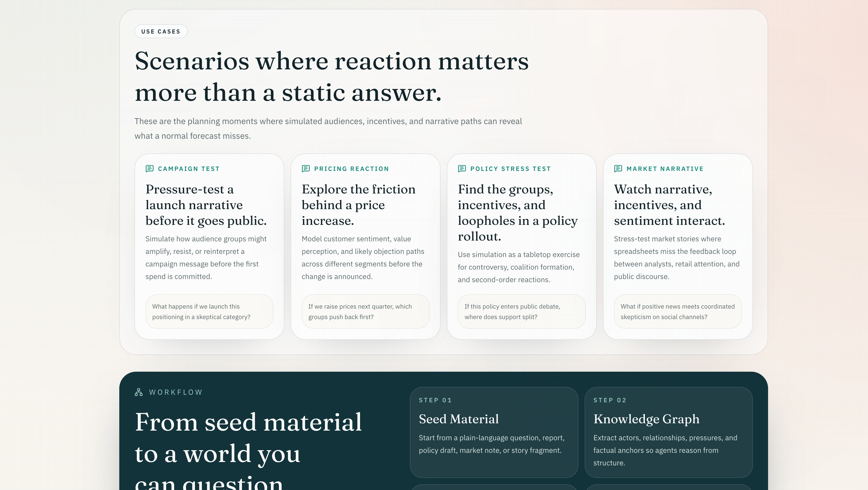
Task: Click the 'Find the groups, incentives, and loopholes' heading
Action: click(518, 213)
